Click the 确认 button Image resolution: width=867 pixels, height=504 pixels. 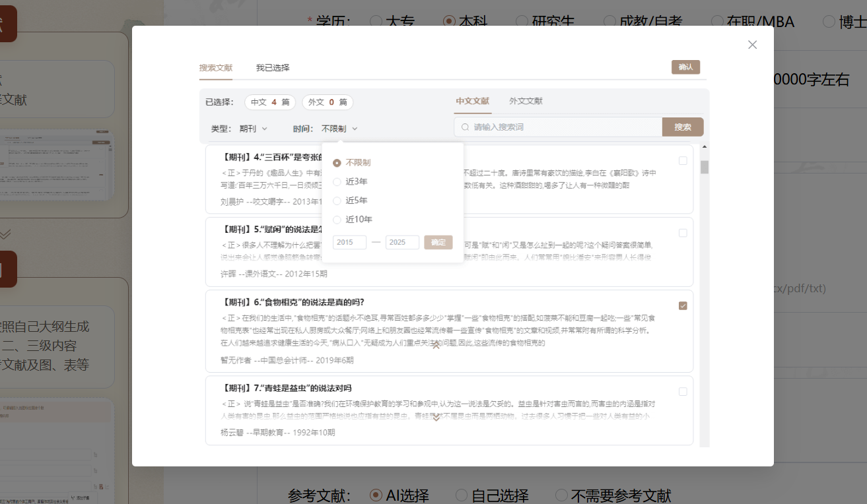tap(685, 67)
